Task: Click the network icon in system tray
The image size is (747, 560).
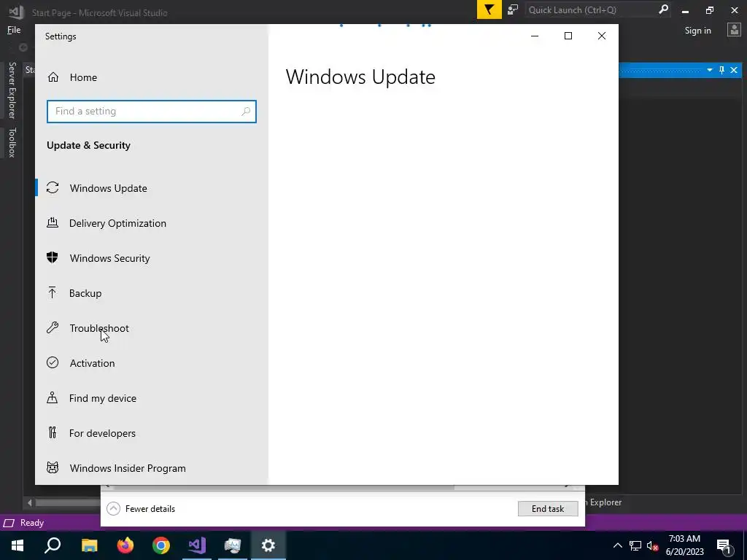Action: coord(635,545)
